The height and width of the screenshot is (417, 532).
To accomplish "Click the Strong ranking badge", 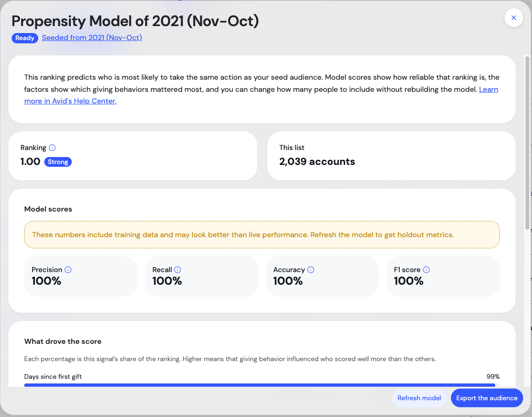I will point(58,162).
